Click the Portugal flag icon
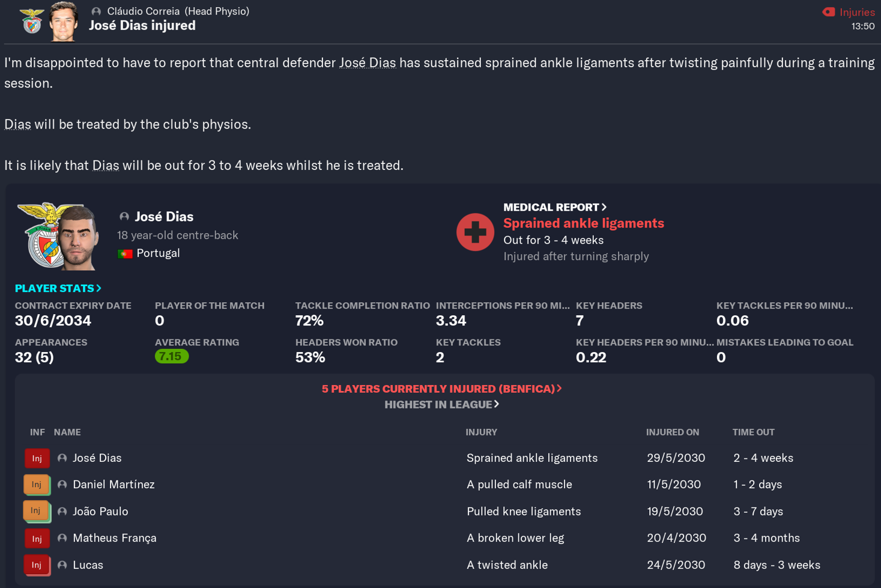881x588 pixels. point(125,253)
